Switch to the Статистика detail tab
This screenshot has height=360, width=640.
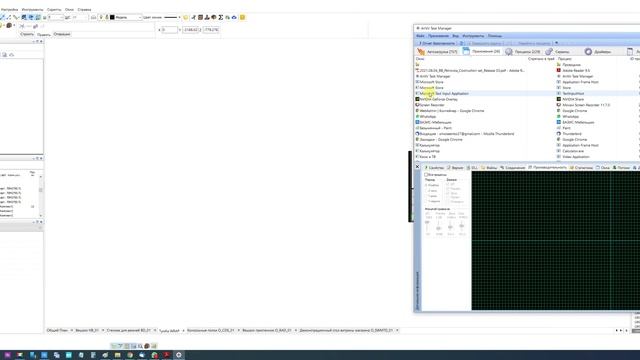[x=581, y=168]
